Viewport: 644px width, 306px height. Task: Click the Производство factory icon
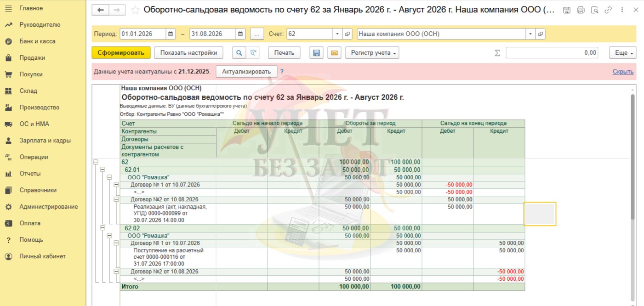(8, 108)
